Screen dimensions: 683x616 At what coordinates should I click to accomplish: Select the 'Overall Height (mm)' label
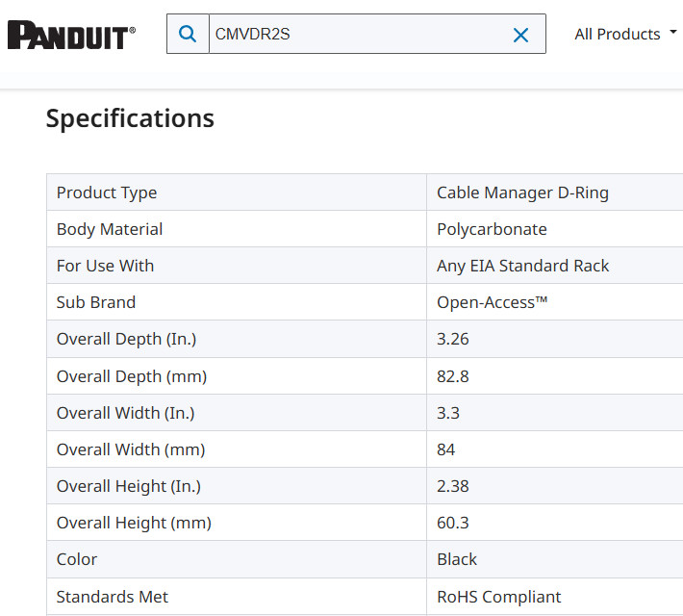(134, 524)
